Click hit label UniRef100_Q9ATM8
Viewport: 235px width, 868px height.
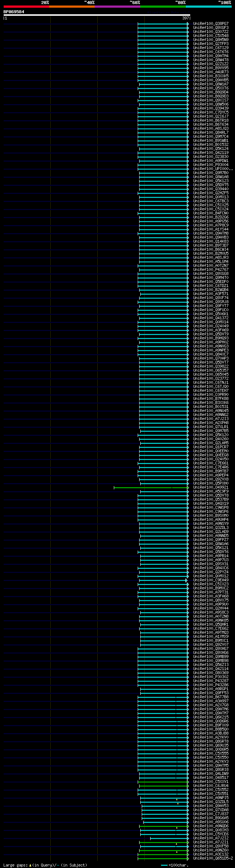211,233
